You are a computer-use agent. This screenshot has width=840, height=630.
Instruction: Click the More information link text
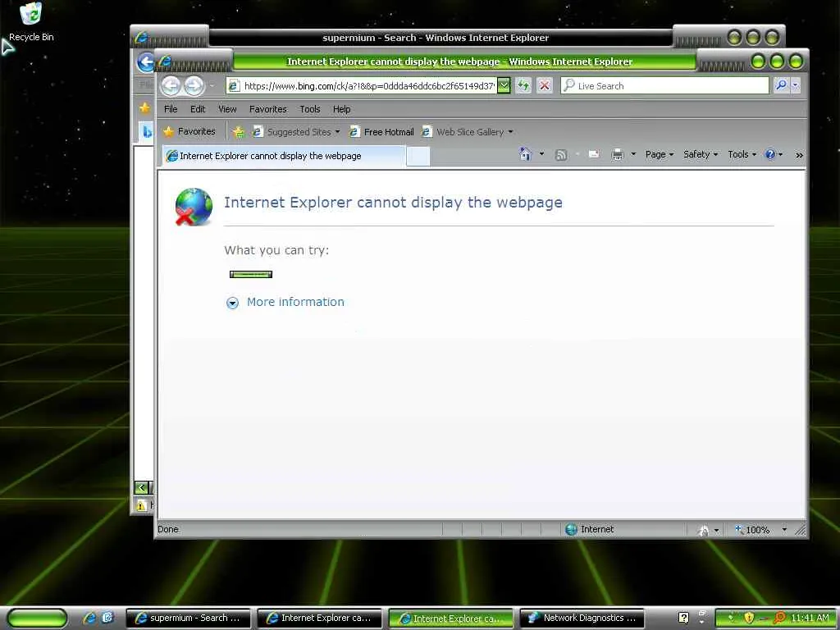coord(295,302)
